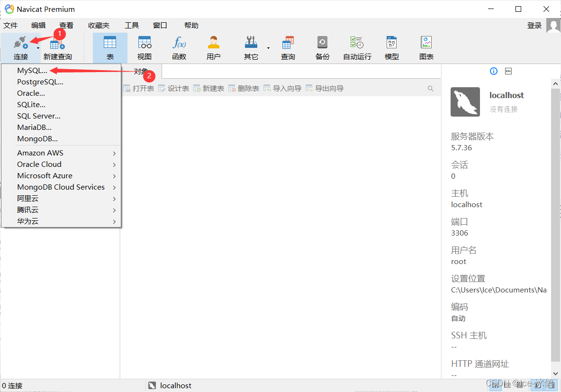The height and width of the screenshot is (392, 561).
Task: Open the 函数 (Function) f(x) icon
Action: [179, 42]
